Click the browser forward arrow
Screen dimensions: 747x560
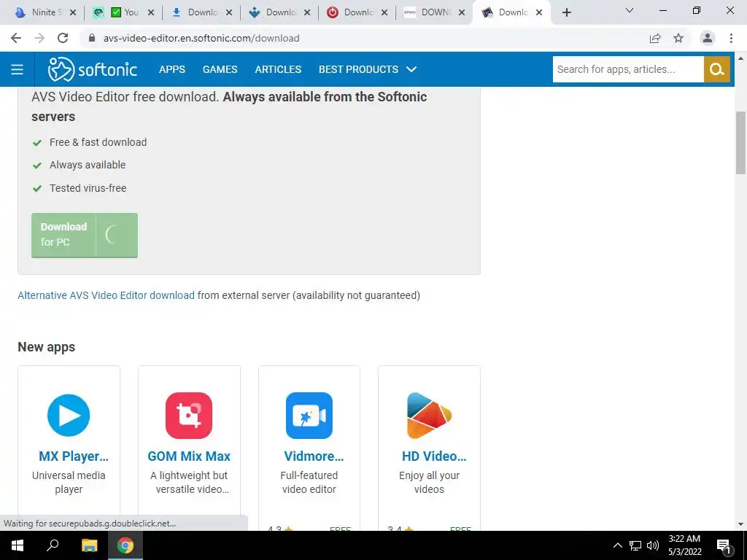pyautogui.click(x=39, y=38)
